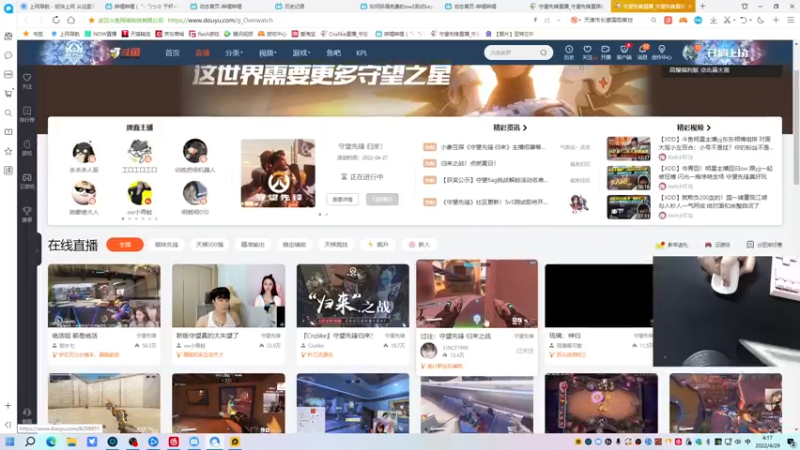800x450 pixels.
Task: Open bookmark 京东商城 in bookmarks bar
Action: tap(170, 34)
